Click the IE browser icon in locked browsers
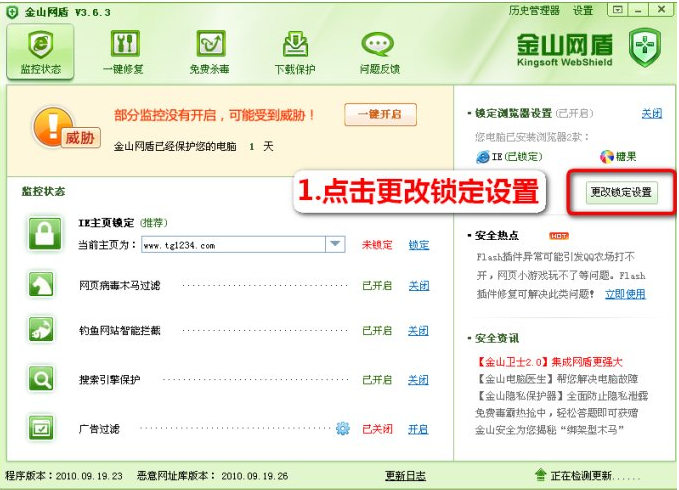 [x=482, y=157]
